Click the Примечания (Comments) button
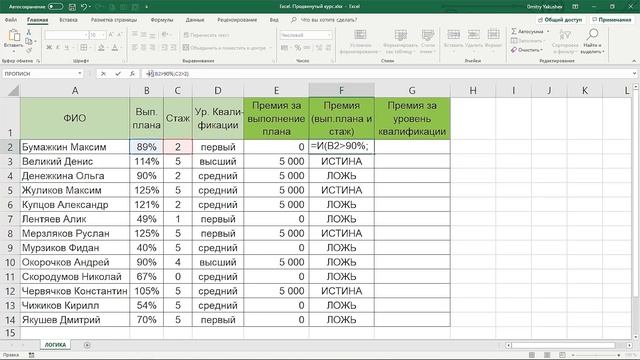Viewport: 640px width, 360px height. tap(612, 20)
